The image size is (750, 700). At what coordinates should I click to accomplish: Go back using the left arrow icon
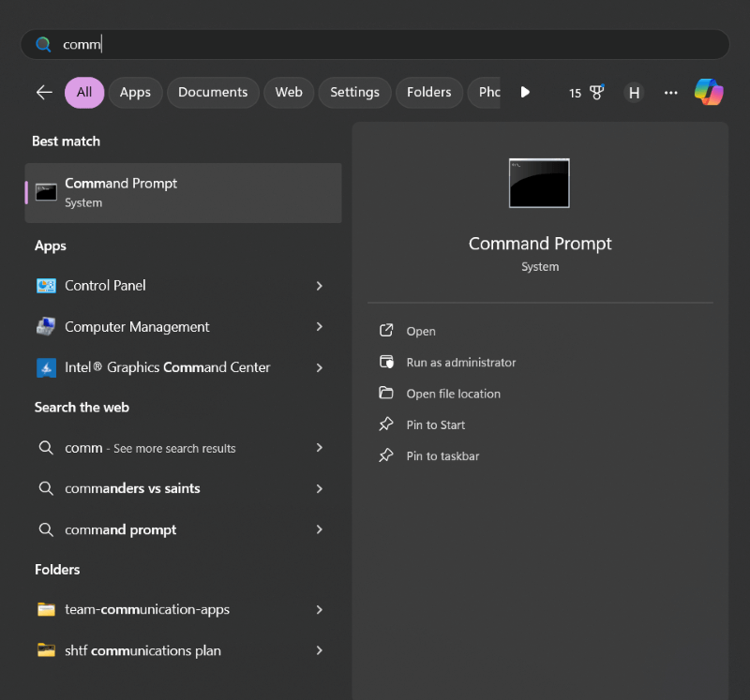44,92
